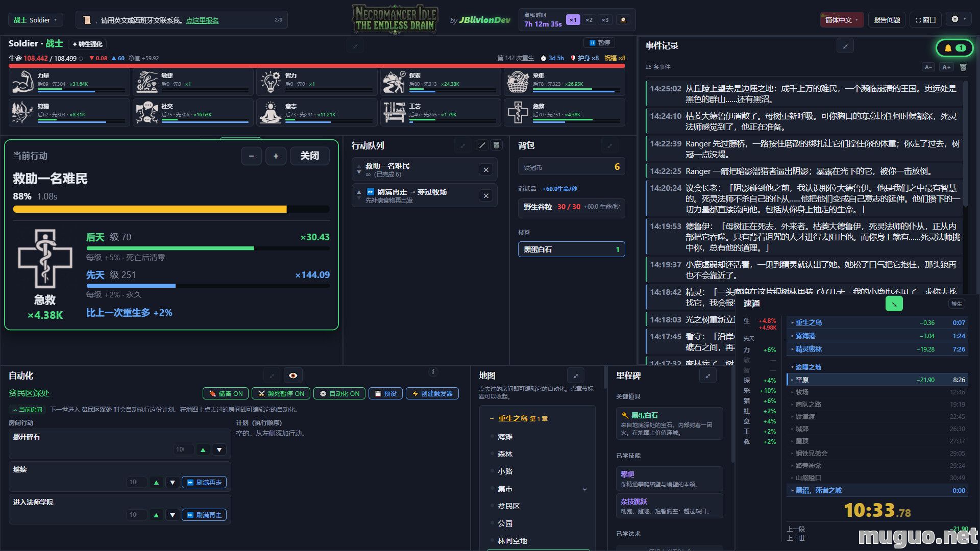The height and width of the screenshot is (551, 980).
Task: Pause the game with 暂停 button
Action: tap(600, 43)
